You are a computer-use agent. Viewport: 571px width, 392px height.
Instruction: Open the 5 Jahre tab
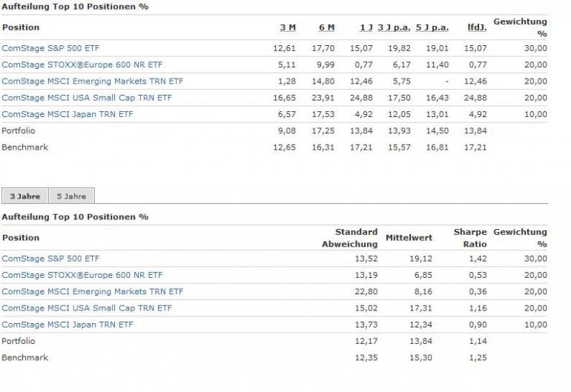[71, 196]
